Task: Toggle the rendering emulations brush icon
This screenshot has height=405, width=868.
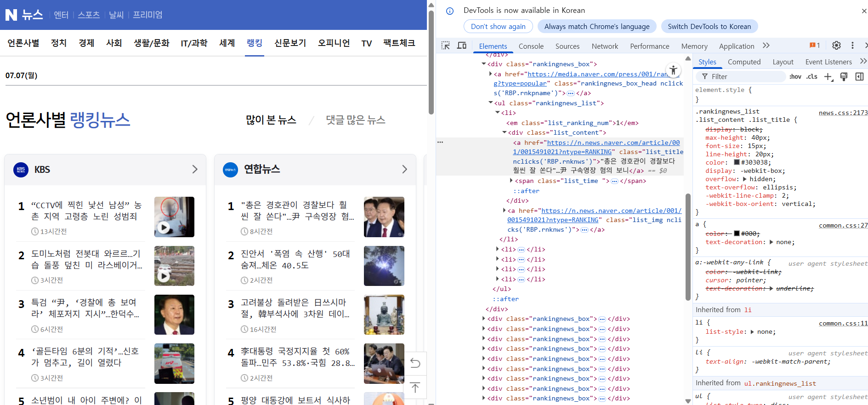Action: tap(844, 77)
